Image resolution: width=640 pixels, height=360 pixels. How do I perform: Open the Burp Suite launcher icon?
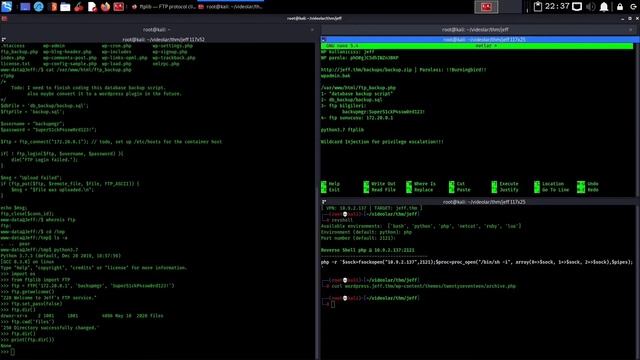tap(52, 7)
